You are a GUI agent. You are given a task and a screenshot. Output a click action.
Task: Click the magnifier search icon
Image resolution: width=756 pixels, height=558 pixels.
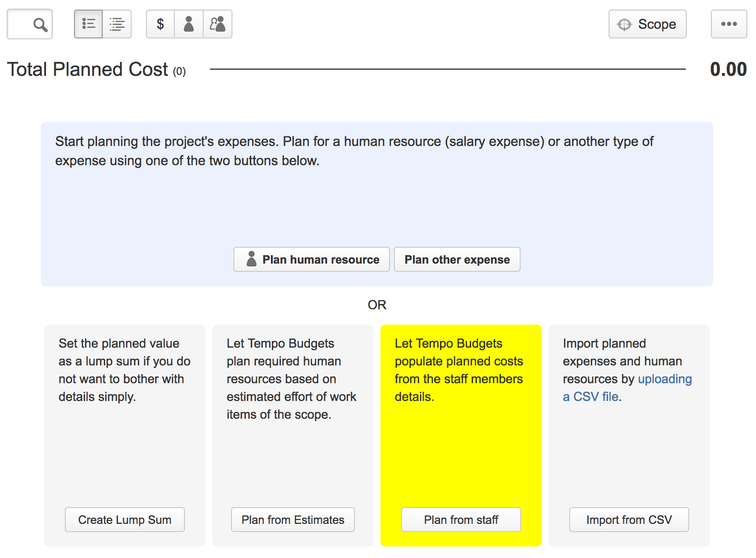(40, 24)
